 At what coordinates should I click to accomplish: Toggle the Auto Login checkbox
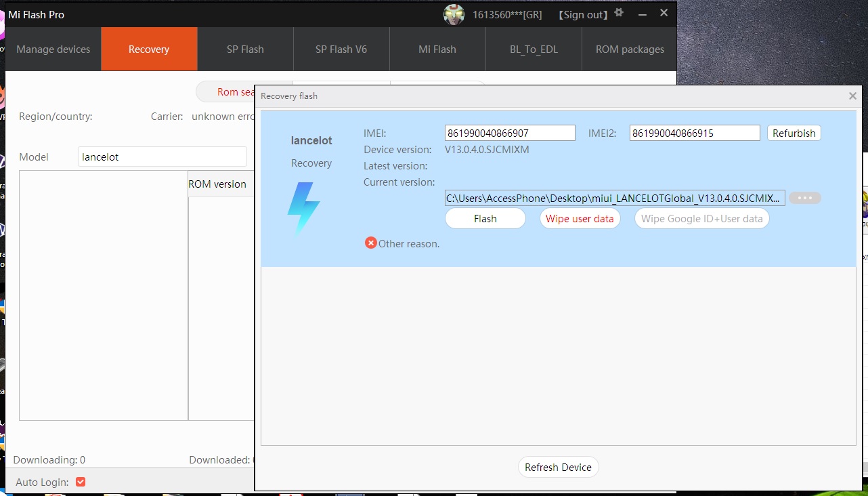pos(81,482)
